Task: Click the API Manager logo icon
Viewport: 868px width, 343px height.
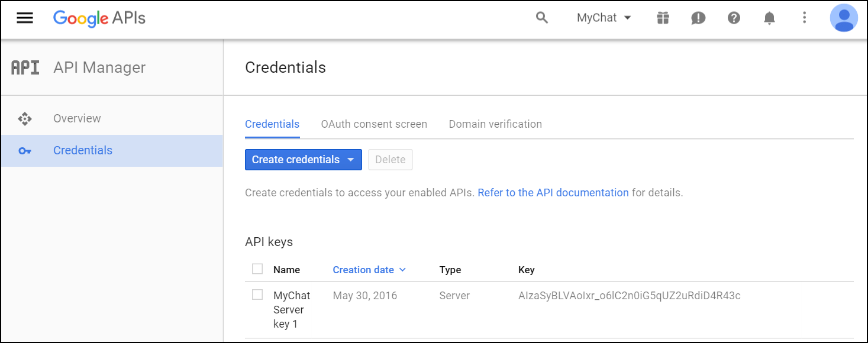Action: click(x=25, y=68)
